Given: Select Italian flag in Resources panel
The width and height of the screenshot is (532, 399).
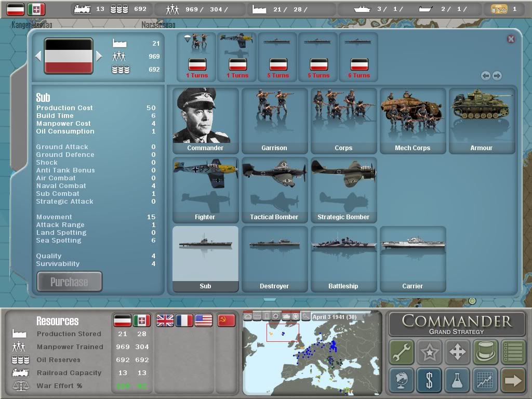Looking at the screenshot, I should coord(141,320).
